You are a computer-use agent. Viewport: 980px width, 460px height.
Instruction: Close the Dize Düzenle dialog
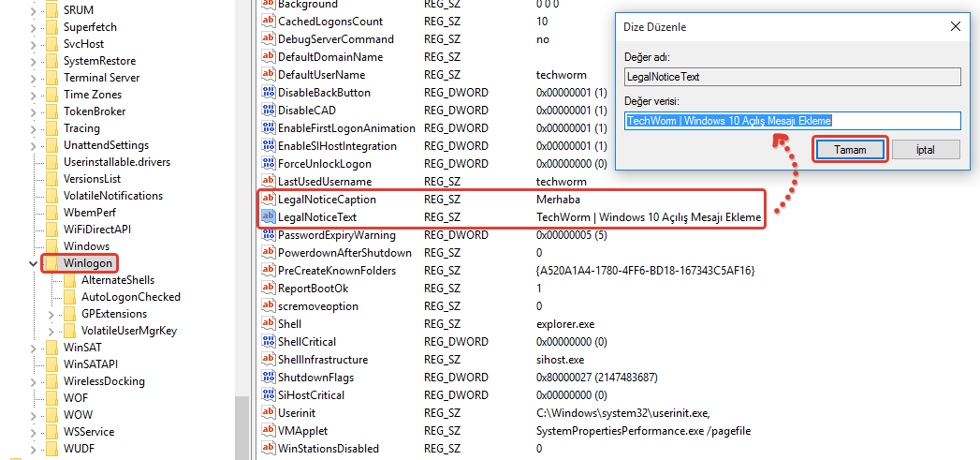pos(956,27)
